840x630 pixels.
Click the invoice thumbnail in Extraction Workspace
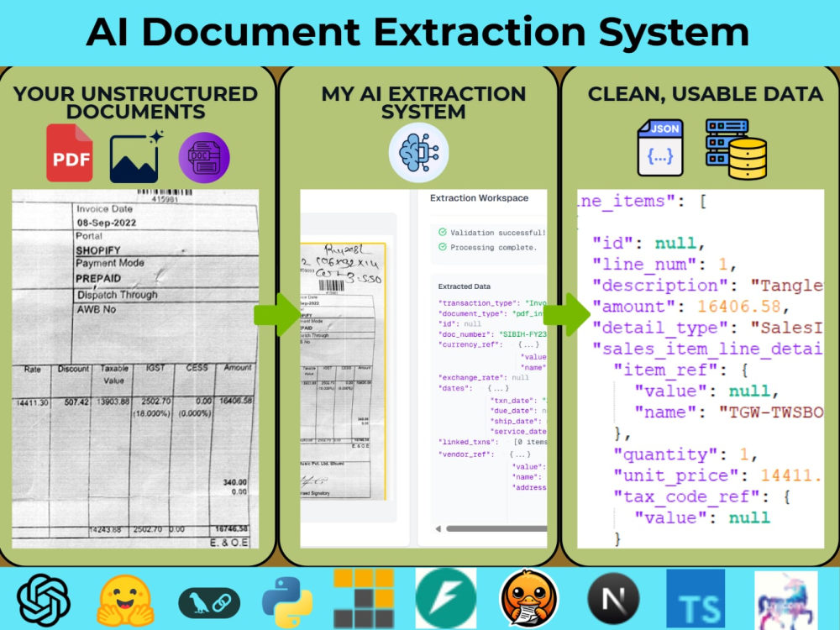[x=344, y=370]
